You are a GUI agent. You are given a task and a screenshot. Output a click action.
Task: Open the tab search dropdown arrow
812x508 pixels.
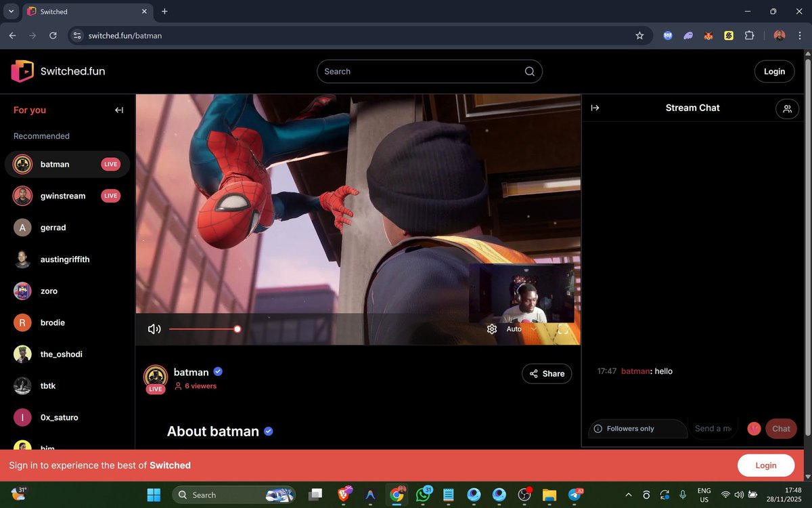[x=11, y=12]
